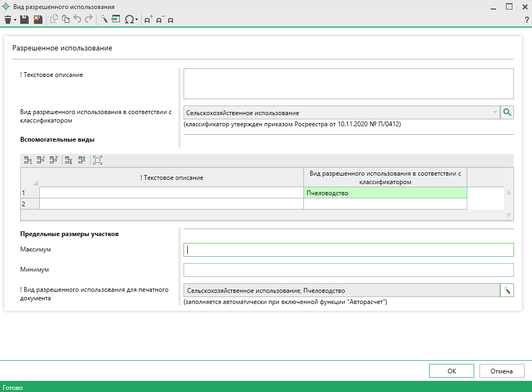Expand table to full screen icon

click(98, 160)
